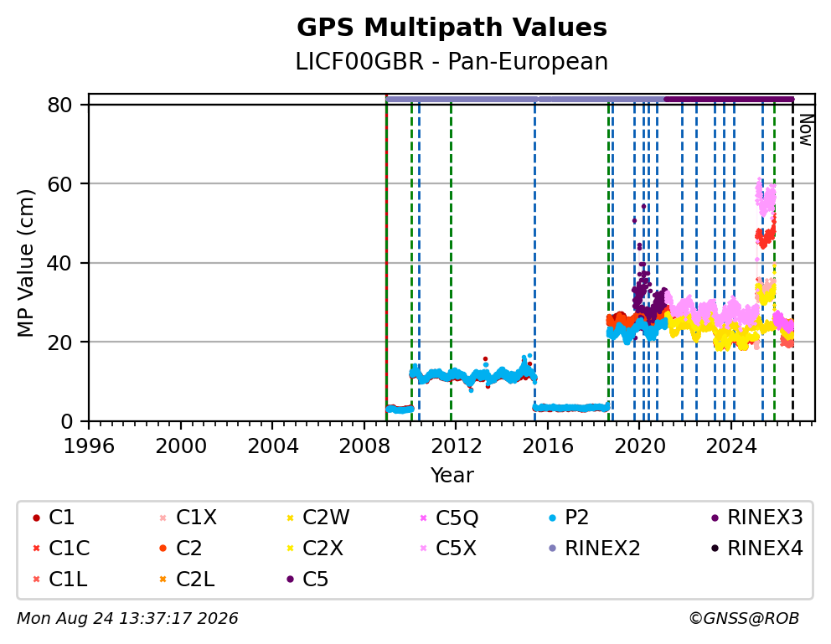Select the RINEX2 legend entry
The width and height of the screenshot is (831, 644).
(x=594, y=549)
